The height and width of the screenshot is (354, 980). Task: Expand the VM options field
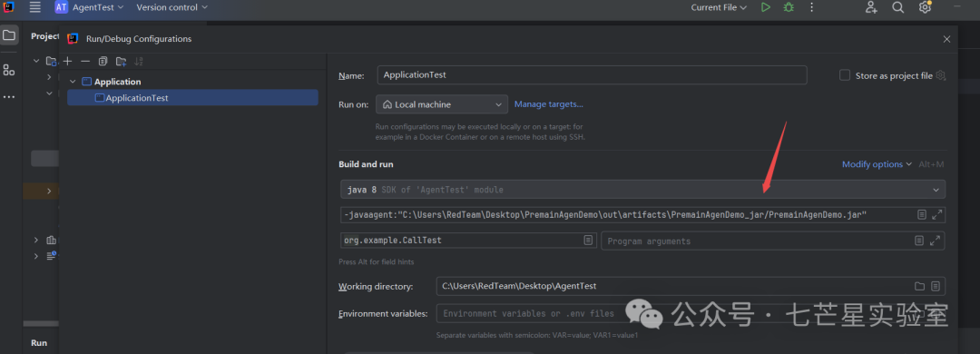[936, 214]
